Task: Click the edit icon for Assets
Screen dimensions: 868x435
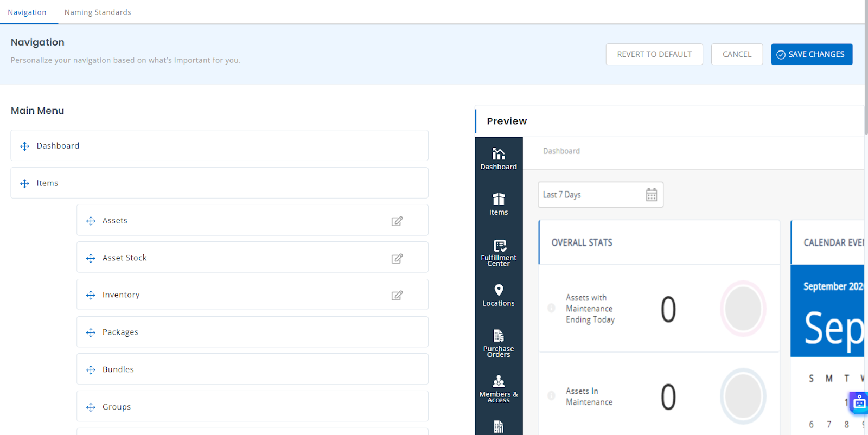Action: (397, 221)
